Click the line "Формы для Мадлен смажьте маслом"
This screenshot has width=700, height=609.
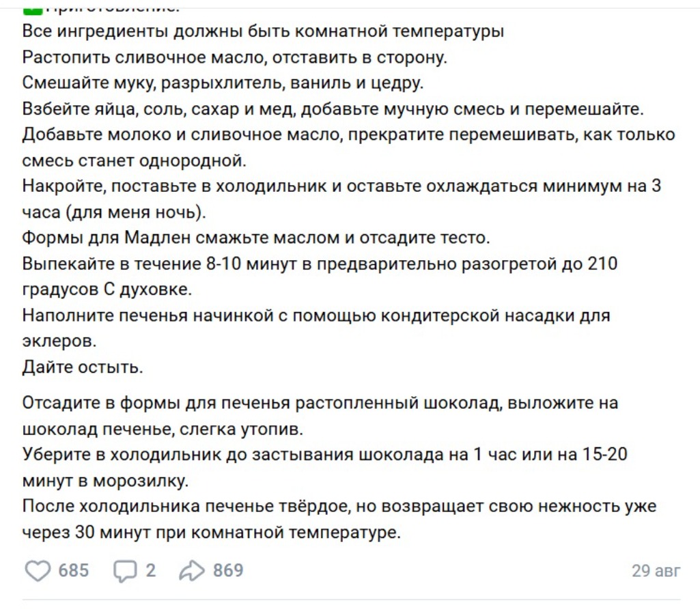pos(256,238)
